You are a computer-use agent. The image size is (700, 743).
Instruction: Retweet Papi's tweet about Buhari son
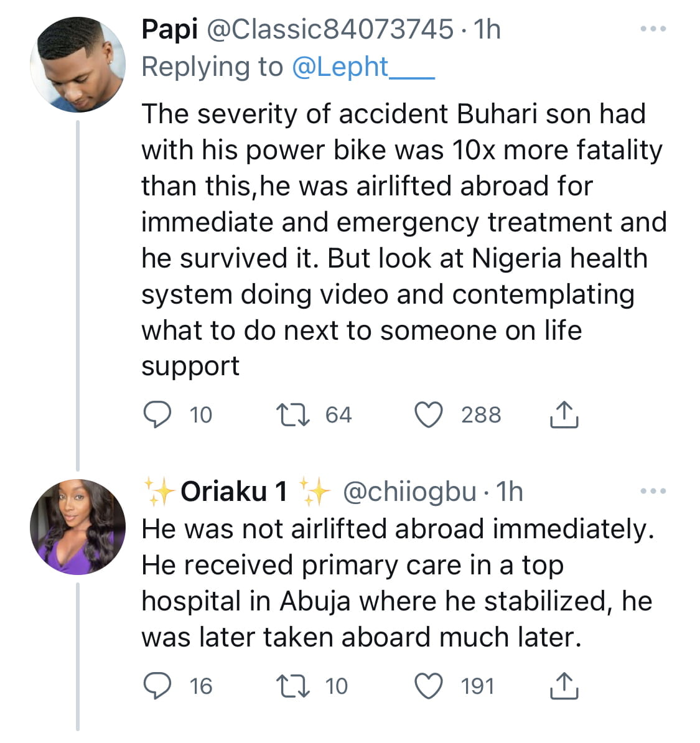293,414
